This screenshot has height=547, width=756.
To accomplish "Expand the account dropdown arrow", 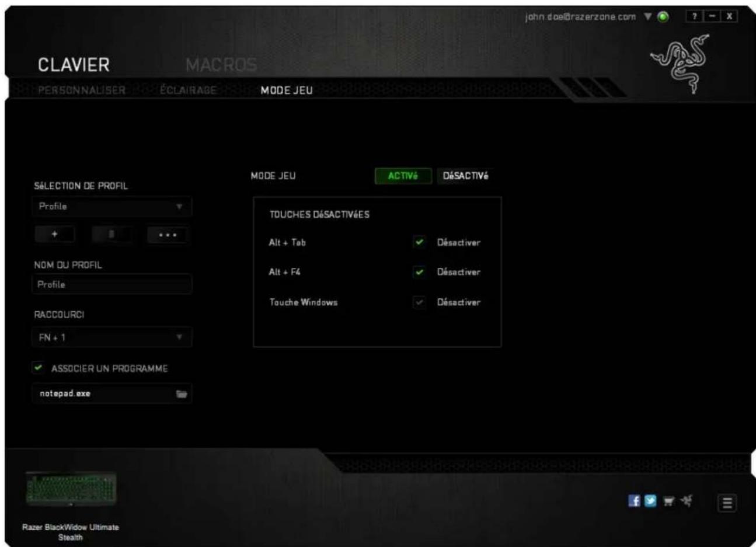I will point(648,16).
